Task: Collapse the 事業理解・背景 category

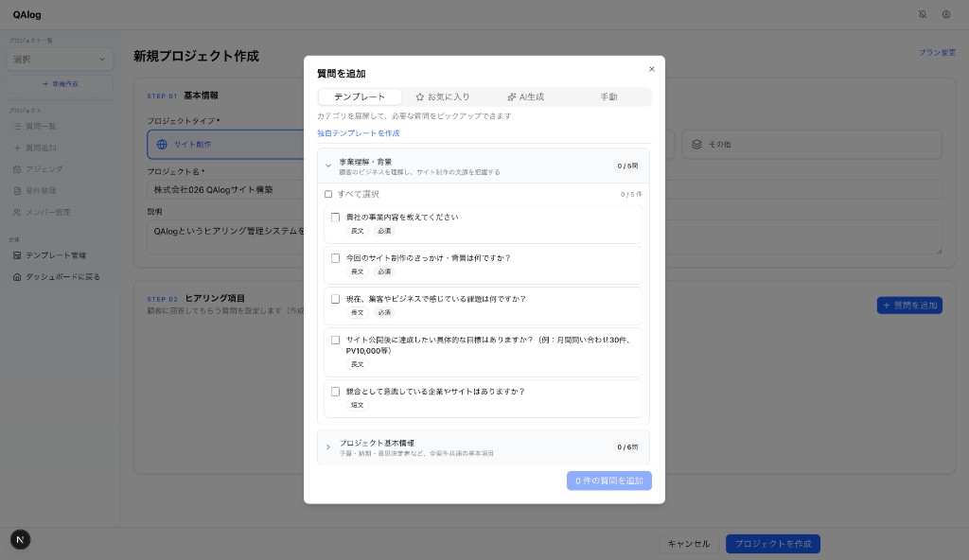Action: coord(328,166)
